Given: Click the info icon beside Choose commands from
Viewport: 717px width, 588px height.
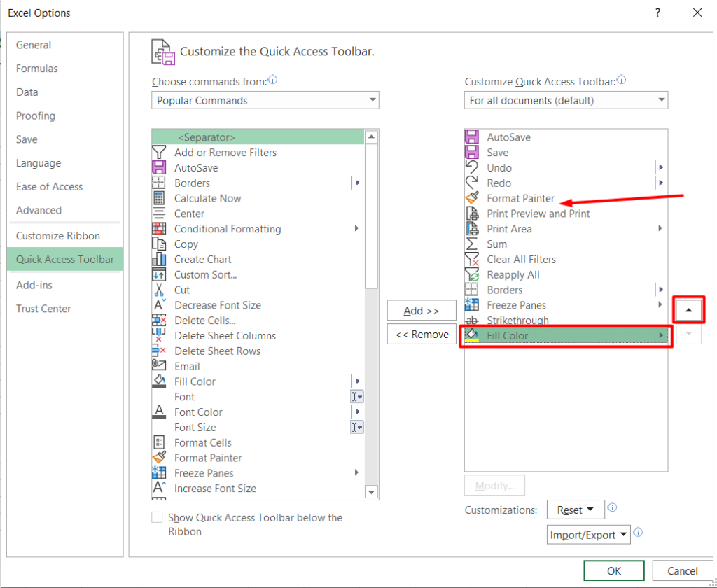Looking at the screenshot, I should click(272, 80).
